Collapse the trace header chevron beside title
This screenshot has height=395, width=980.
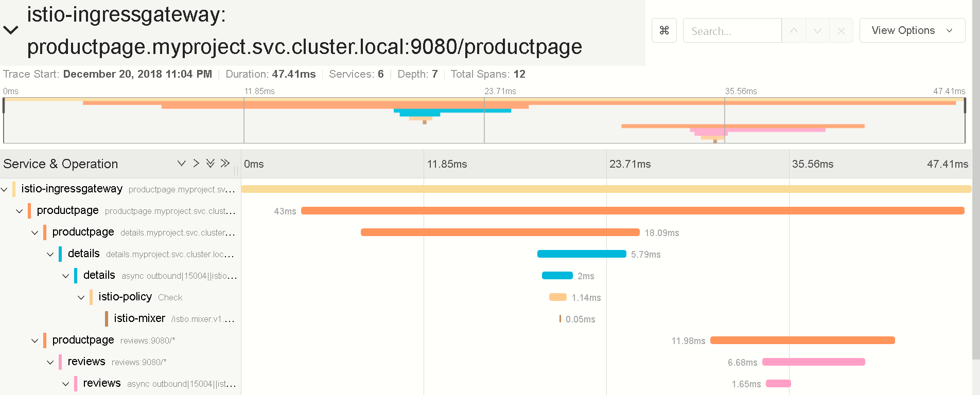pyautogui.click(x=11, y=30)
